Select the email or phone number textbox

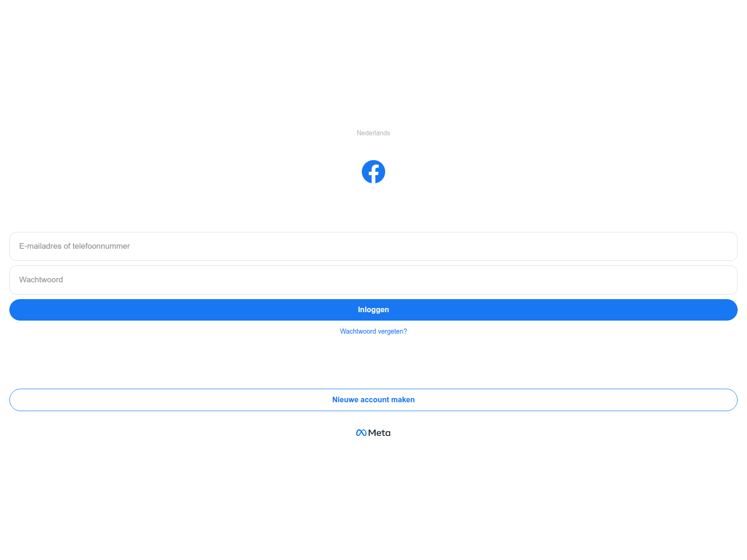pos(373,246)
